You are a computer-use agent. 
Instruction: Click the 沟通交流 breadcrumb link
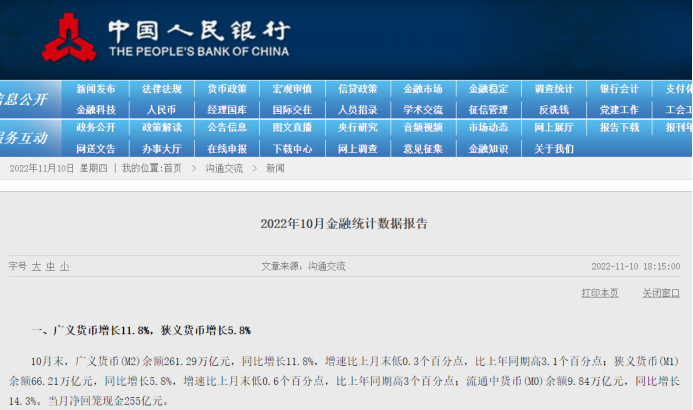pyautogui.click(x=224, y=168)
